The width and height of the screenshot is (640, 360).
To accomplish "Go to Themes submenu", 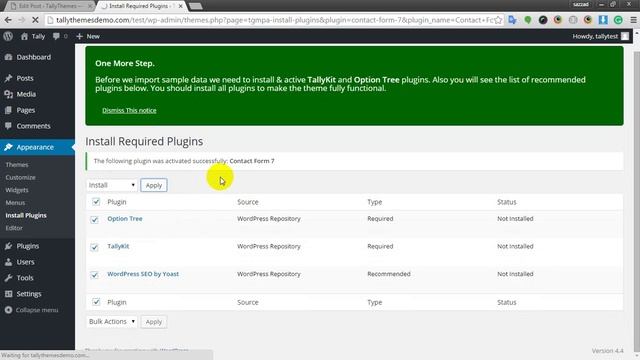I will [x=17, y=164].
